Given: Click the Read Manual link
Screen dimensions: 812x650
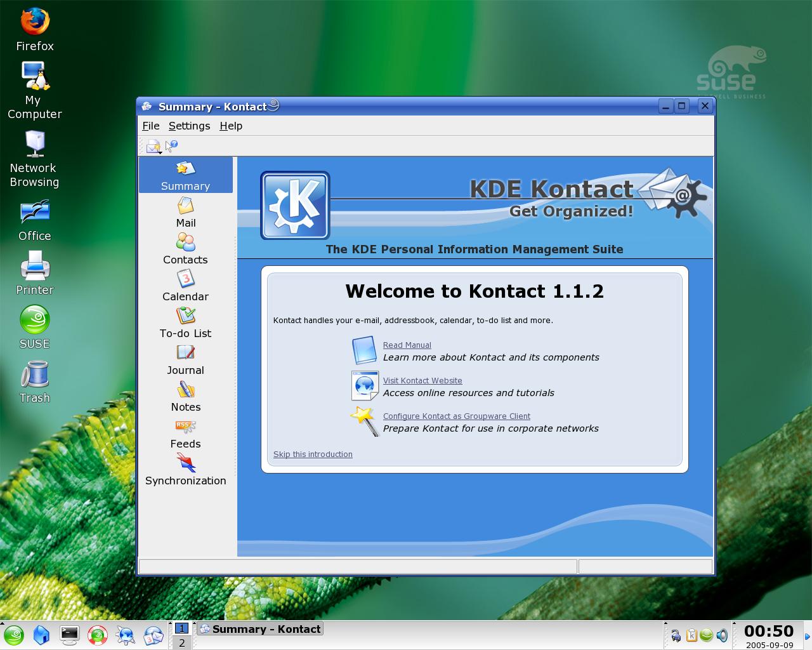Looking at the screenshot, I should click(x=407, y=345).
